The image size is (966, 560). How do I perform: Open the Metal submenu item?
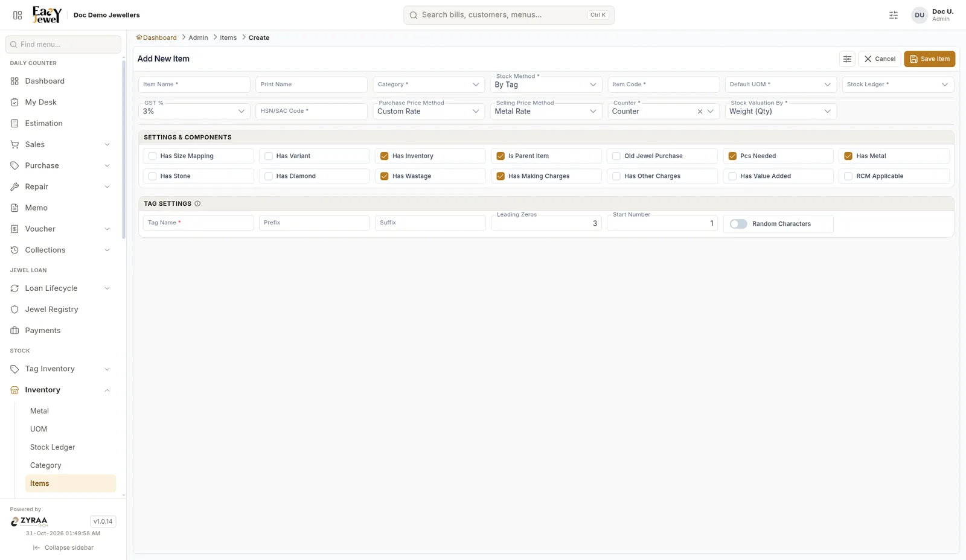pos(70,411)
